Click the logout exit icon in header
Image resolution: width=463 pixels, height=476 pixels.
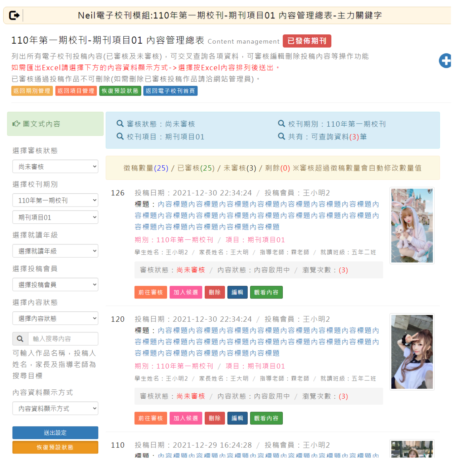[x=14, y=16]
